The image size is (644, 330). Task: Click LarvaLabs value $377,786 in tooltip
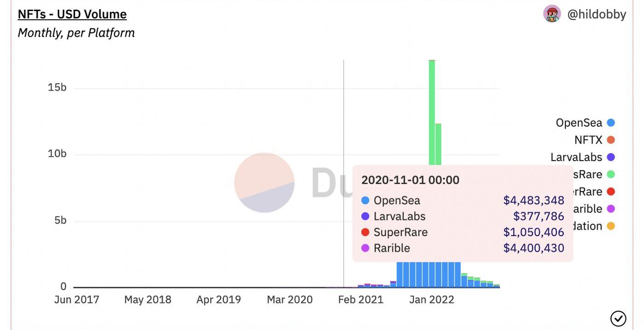click(x=539, y=216)
